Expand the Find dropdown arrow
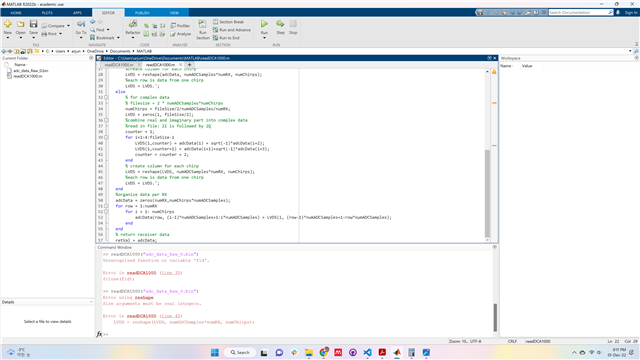The width and height of the screenshot is (640, 360). point(108,30)
